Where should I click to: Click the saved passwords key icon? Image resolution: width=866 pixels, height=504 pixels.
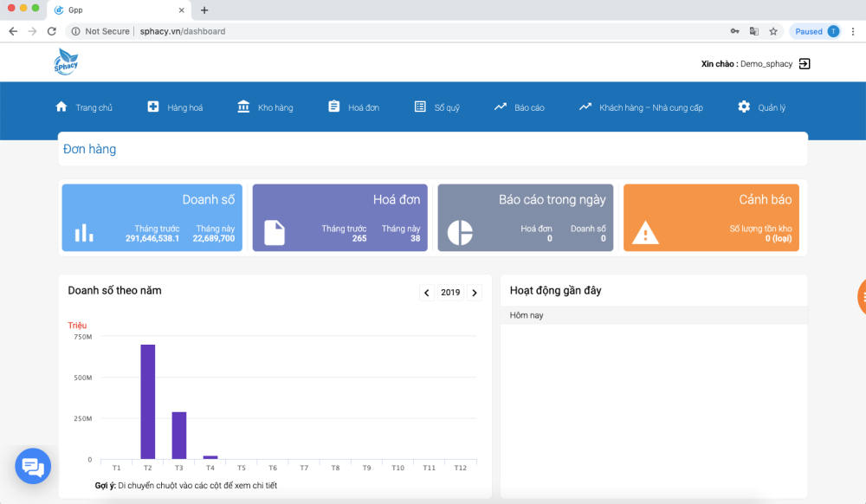coord(734,31)
